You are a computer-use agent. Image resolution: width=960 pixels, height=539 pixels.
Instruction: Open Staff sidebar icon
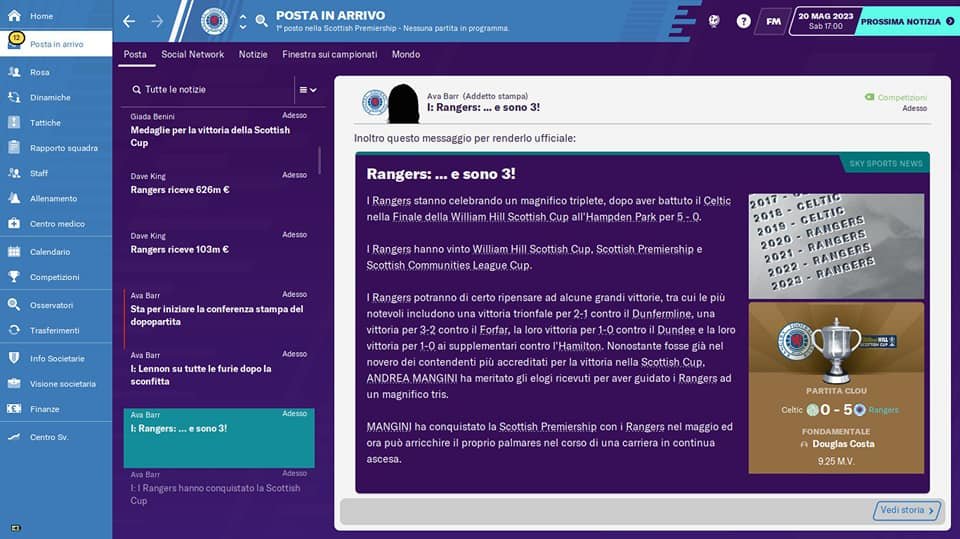click(14, 173)
